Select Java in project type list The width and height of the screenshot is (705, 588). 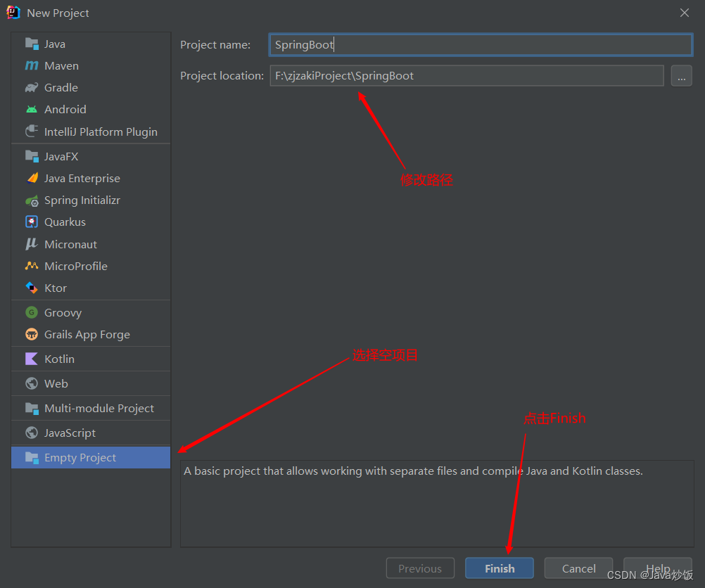coord(91,44)
